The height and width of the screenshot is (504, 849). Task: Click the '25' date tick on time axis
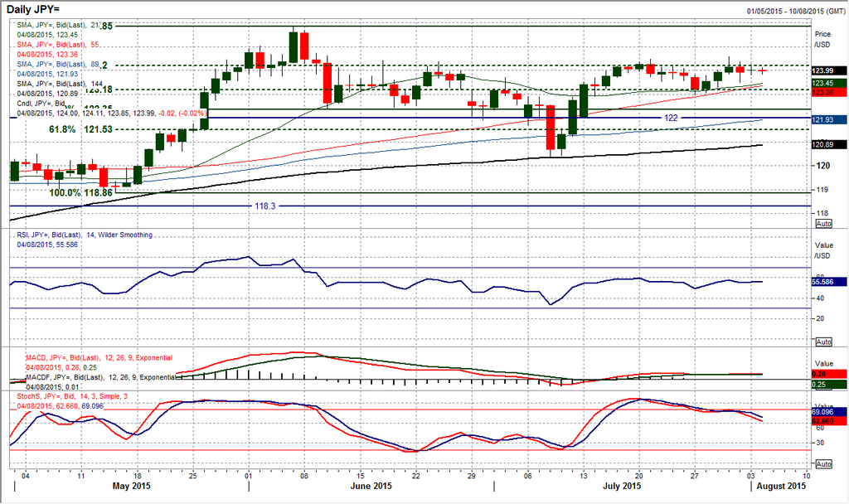pyautogui.click(x=192, y=476)
